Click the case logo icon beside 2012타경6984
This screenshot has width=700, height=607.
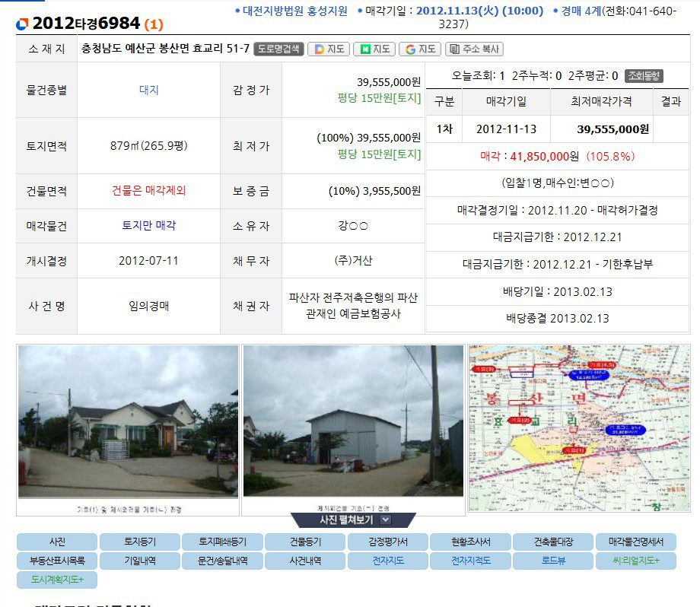pyautogui.click(x=22, y=24)
